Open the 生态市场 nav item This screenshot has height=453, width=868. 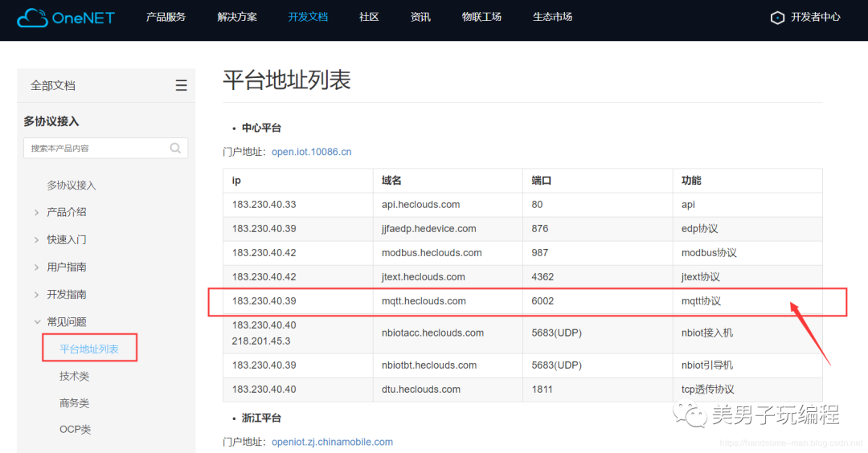pos(552,17)
